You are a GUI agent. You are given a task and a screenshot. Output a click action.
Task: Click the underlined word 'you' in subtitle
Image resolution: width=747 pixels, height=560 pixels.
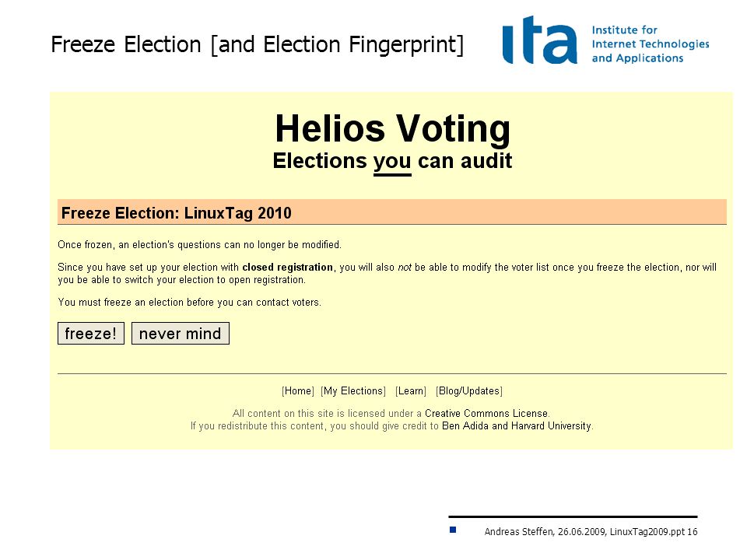[392, 162]
